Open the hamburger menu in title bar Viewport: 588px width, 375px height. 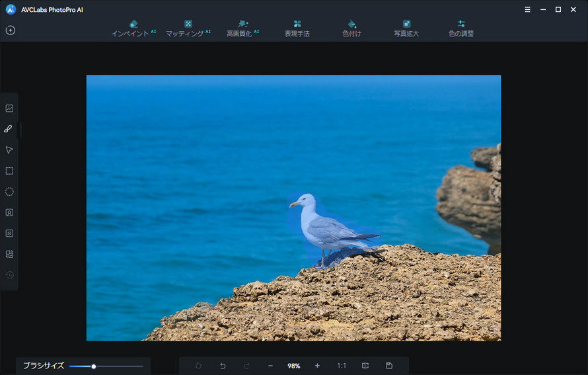click(x=527, y=10)
